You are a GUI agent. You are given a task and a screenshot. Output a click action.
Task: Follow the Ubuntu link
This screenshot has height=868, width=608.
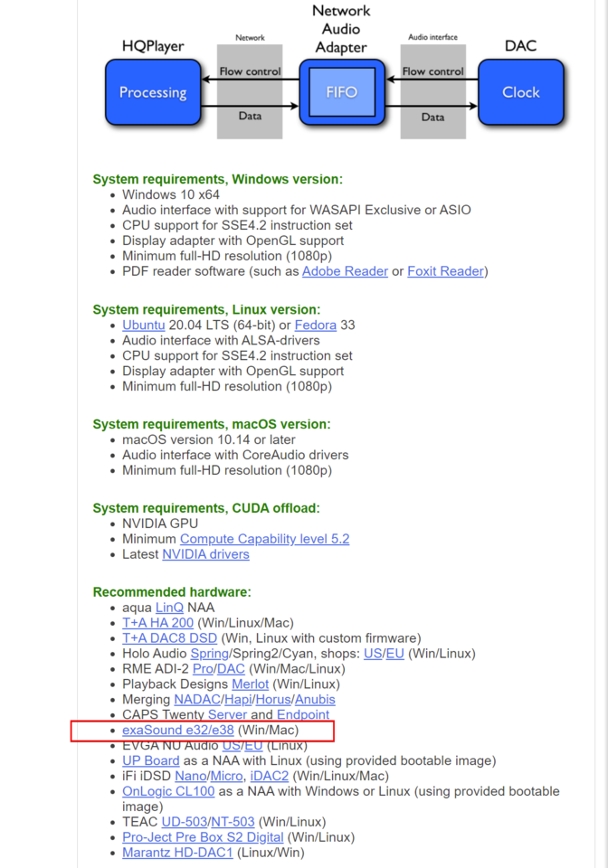(144, 325)
